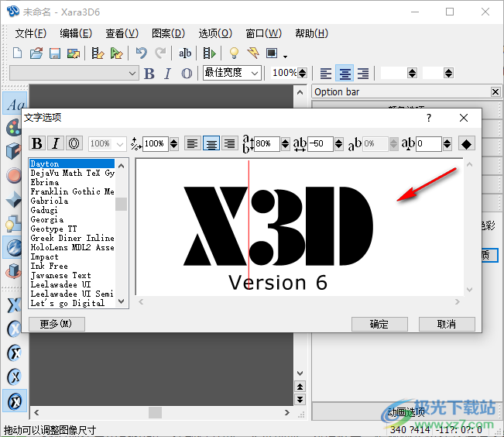Screen dimensions: 504x437
Task: Click the 确定 button
Action: click(379, 324)
